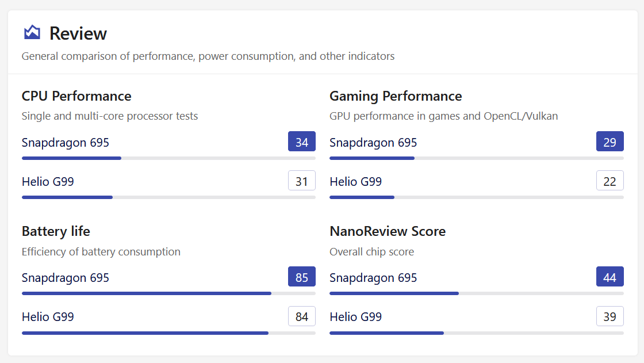The width and height of the screenshot is (644, 363).
Task: Click the "Overall chip score" subtitle
Action: point(371,251)
